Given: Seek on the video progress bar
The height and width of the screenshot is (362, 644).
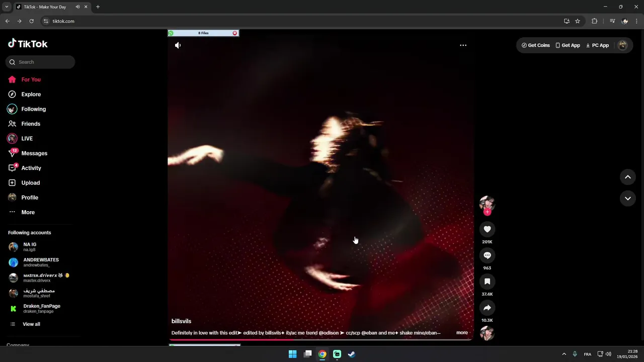Looking at the screenshot, I should tap(320, 340).
